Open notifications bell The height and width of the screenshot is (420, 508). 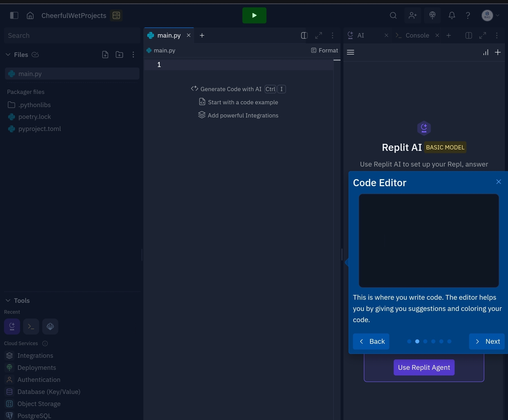click(x=452, y=15)
